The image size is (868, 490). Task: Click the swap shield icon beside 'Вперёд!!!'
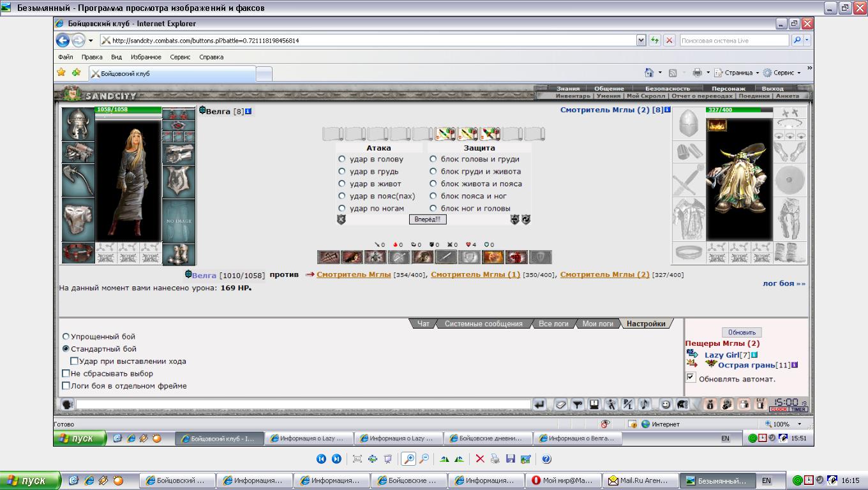click(514, 219)
